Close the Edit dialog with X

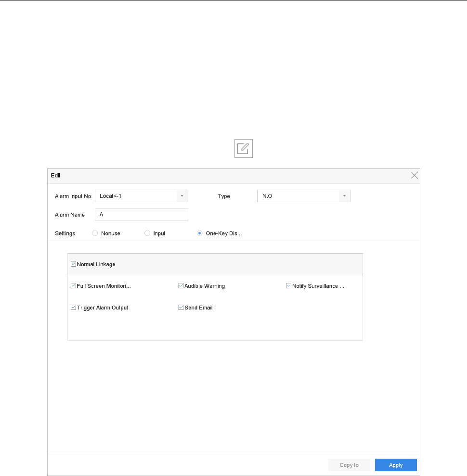pos(414,175)
